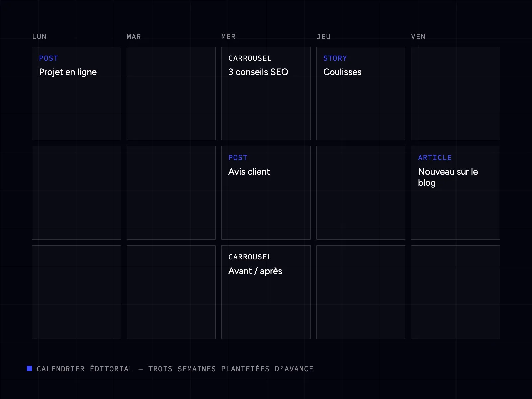The width and height of the screenshot is (532, 399).
Task: Select the VEN column header
Action: (418, 37)
